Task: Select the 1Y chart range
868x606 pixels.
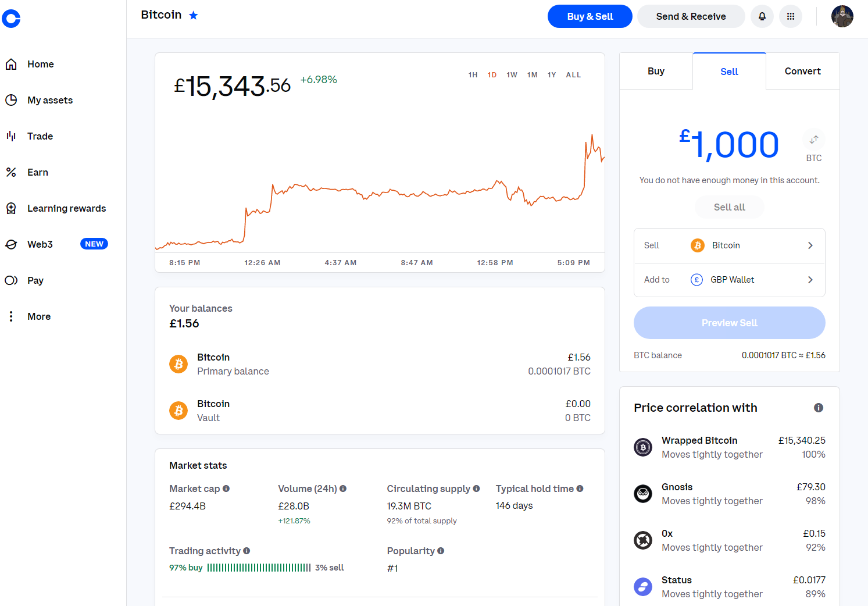Action: 552,75
